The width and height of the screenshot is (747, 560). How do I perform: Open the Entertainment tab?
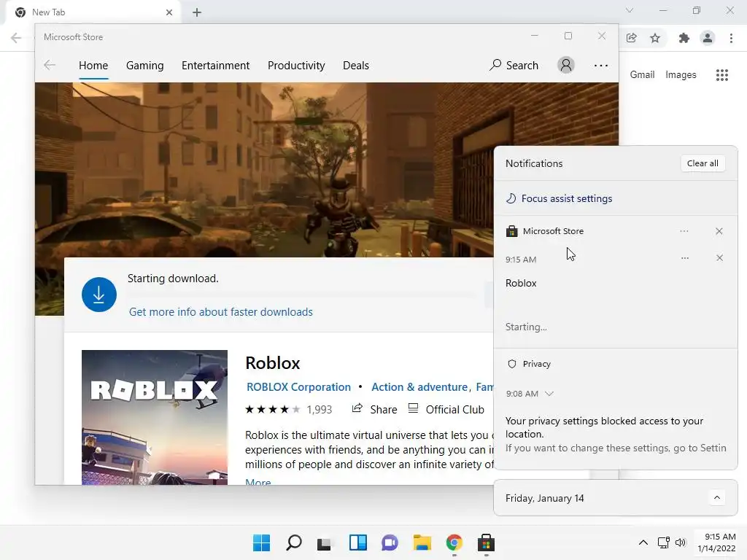click(x=215, y=65)
